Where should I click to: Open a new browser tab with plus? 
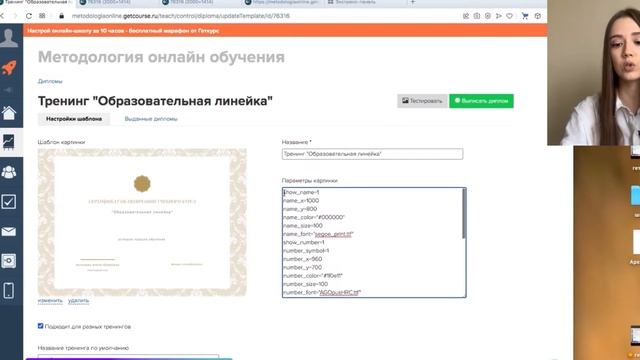(412, 2)
